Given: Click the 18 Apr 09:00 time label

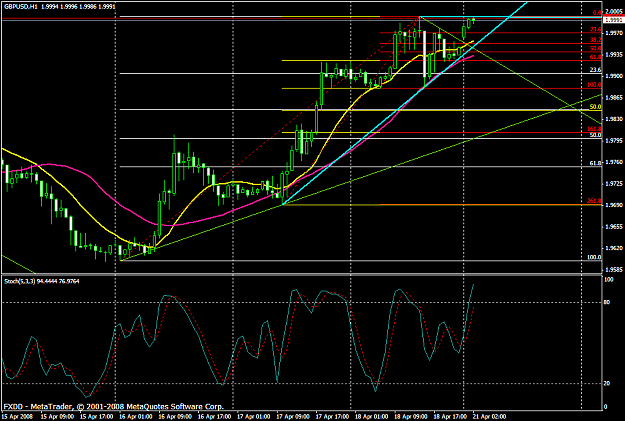Looking at the screenshot, I should click(x=411, y=417).
